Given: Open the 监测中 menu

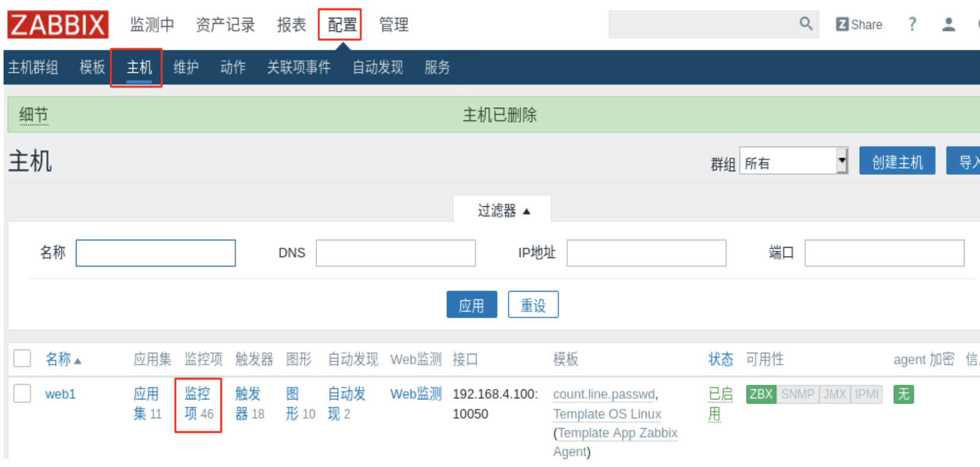Looking at the screenshot, I should pyautogui.click(x=152, y=25).
